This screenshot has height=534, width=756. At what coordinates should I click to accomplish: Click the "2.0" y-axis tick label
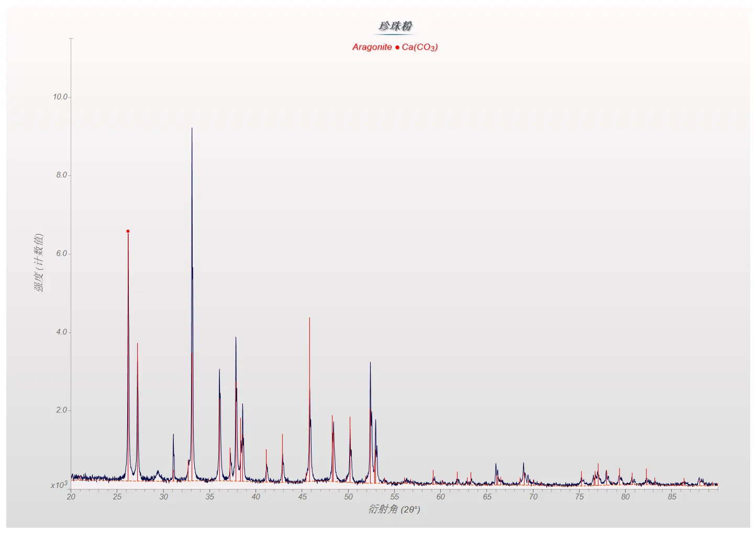[x=62, y=410]
